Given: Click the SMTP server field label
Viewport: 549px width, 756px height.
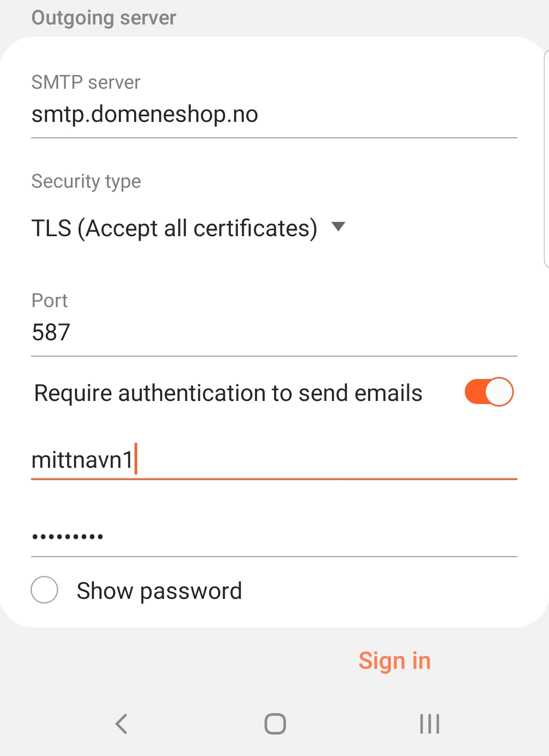Looking at the screenshot, I should (x=86, y=82).
